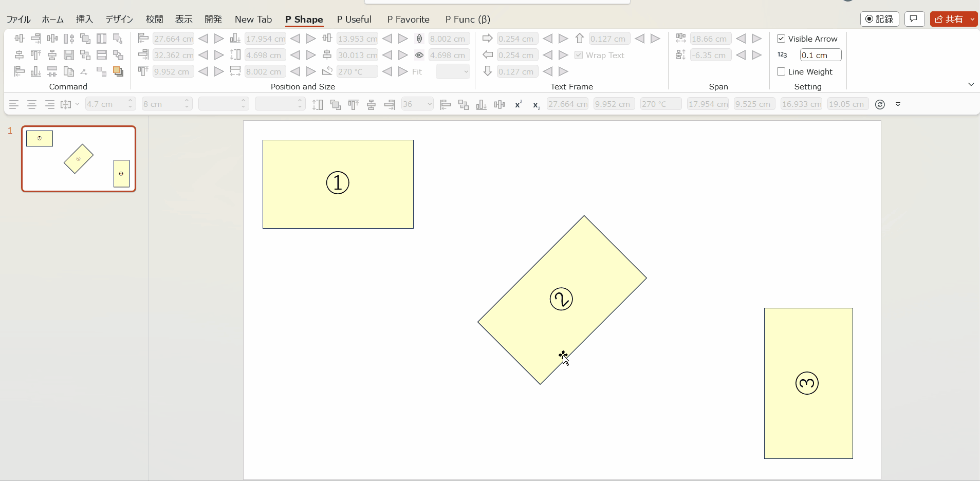Click the align-bottom icon in the quick toolbar
Image resolution: width=980 pixels, height=481 pixels.
point(481,104)
